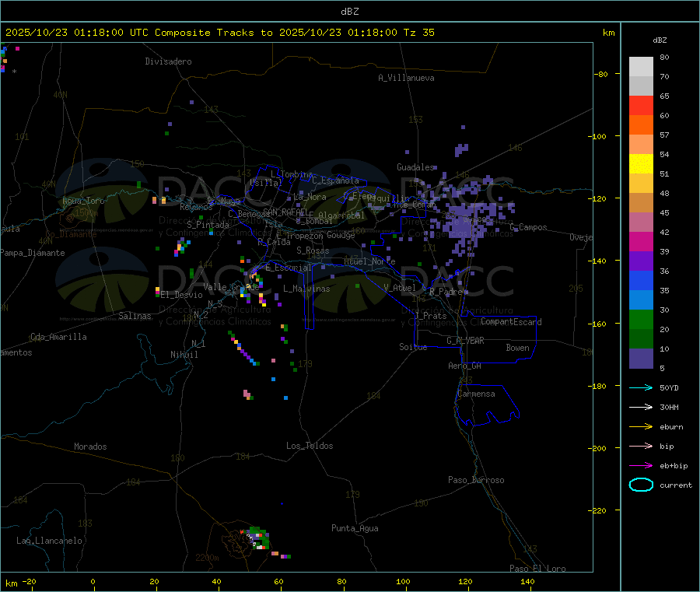This screenshot has height=592, width=700.
Task: Click the R_Padre map label
Action: [446, 292]
